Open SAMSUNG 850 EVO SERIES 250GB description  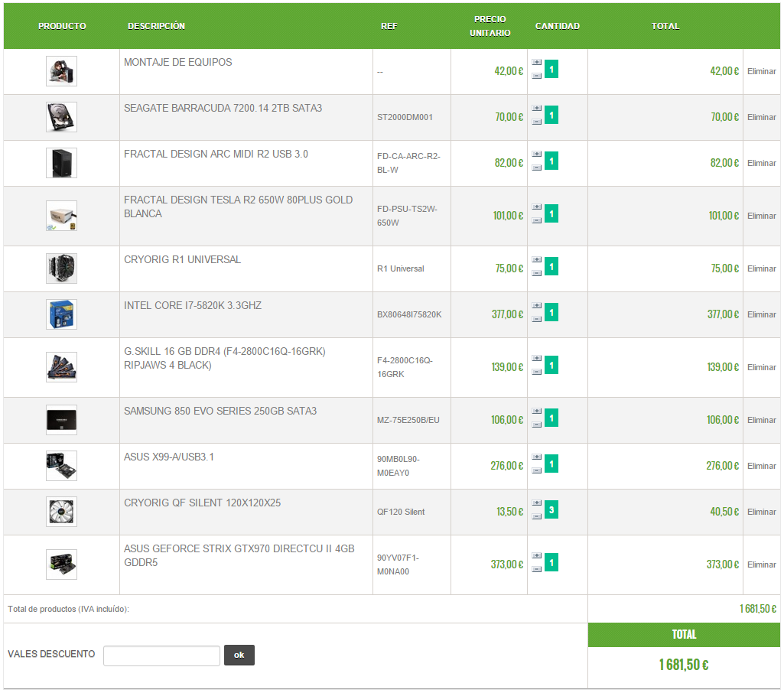point(220,412)
